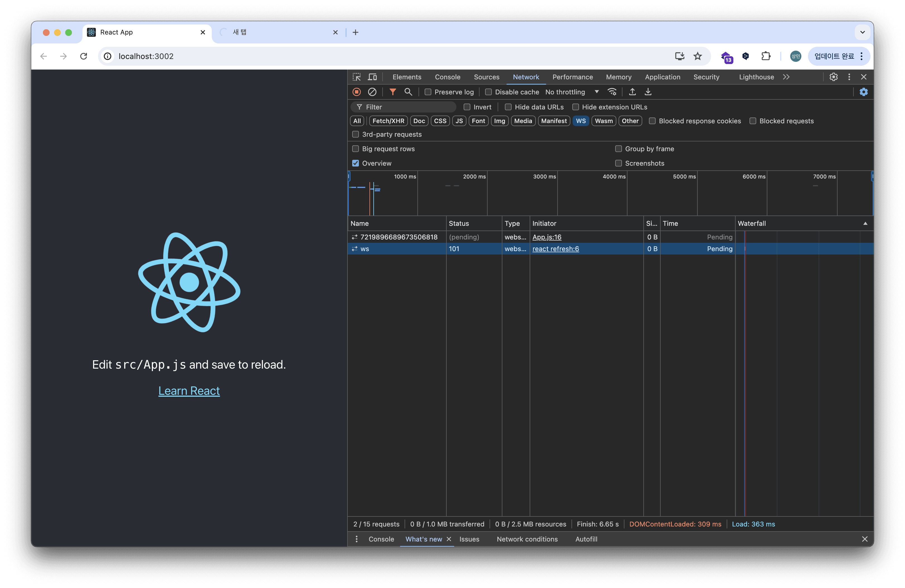Stop recording network log
This screenshot has height=588, width=905.
357,92
